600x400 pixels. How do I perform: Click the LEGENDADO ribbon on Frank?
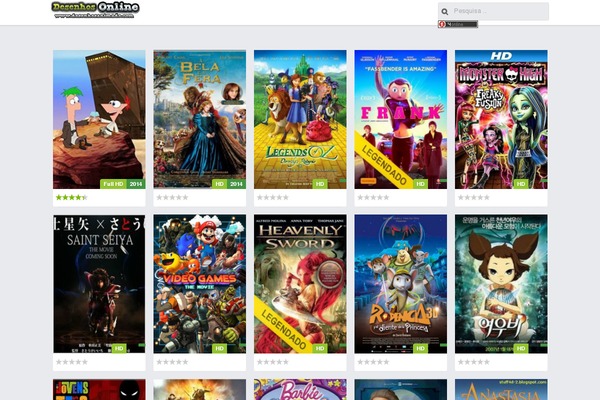point(383,164)
